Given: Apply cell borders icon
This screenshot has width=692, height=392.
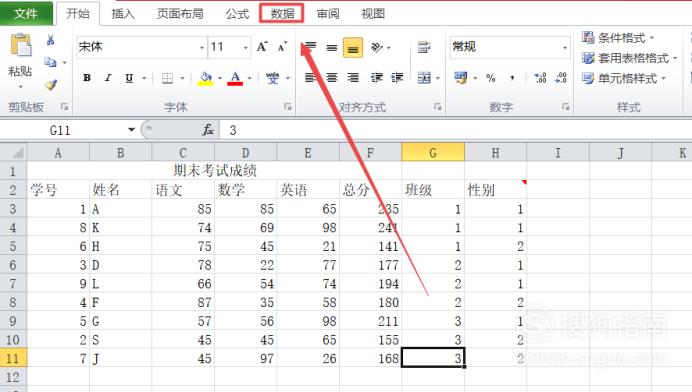Looking at the screenshot, I should pyautogui.click(x=167, y=78).
